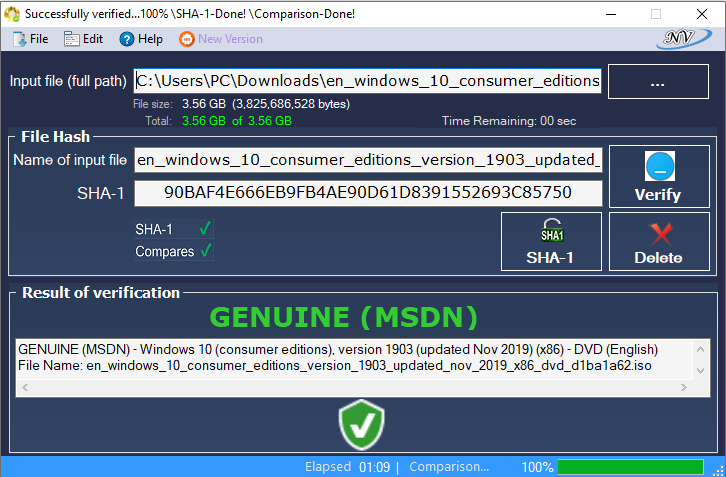Viewport: 726px width, 477px height.
Task: Click the blue Help question mark icon
Action: point(126,39)
